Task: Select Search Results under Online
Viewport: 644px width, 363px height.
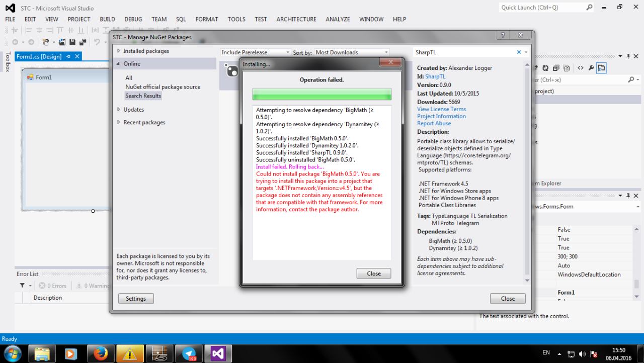Action: tap(143, 96)
